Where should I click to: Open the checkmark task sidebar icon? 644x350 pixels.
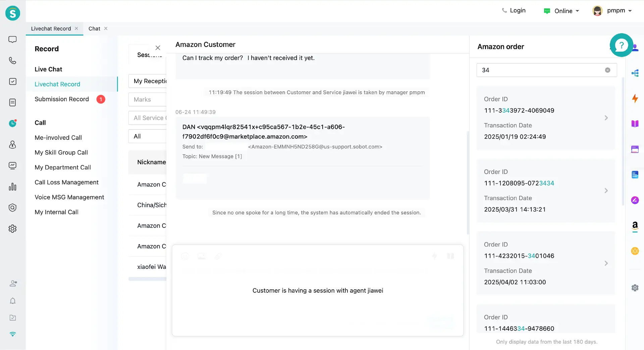point(13,81)
